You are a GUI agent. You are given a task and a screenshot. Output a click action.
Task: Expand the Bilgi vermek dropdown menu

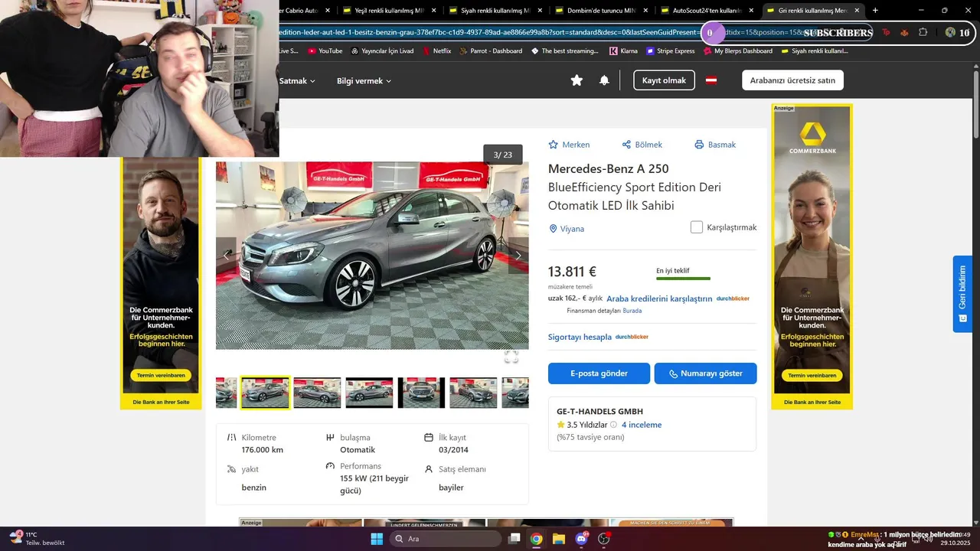[364, 80]
